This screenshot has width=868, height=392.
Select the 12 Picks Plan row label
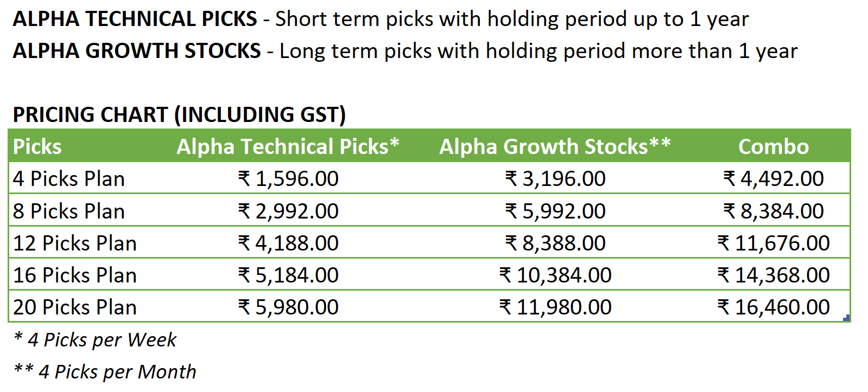[x=75, y=243]
